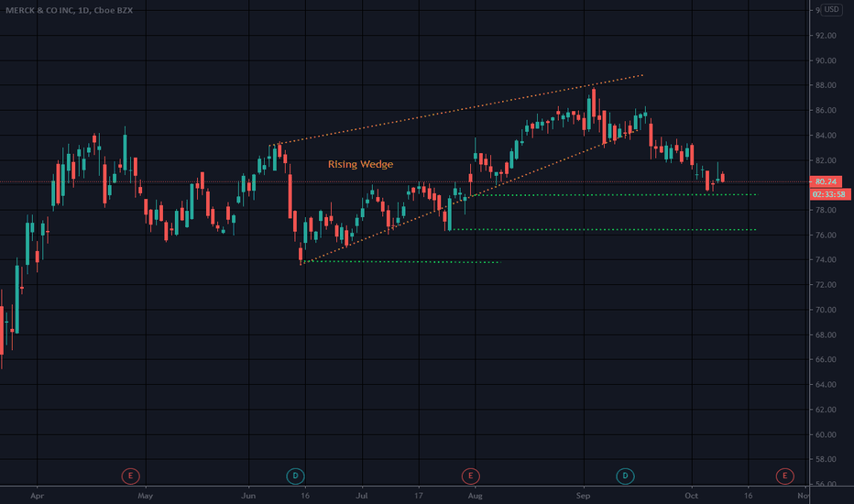
Task: Open the earnings marker before Nov
Action: click(785, 476)
